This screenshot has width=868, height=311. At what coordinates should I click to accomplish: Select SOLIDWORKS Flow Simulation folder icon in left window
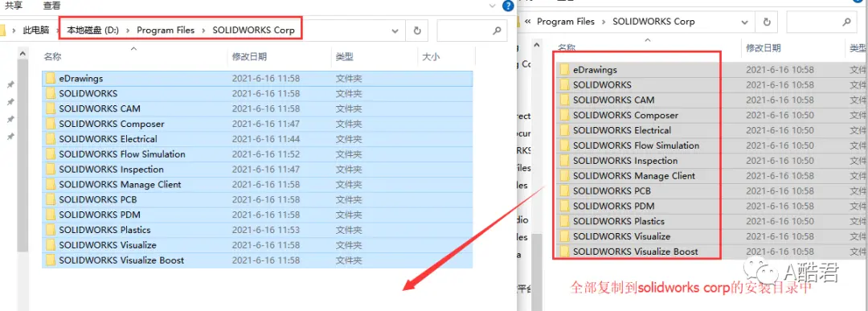tap(51, 154)
